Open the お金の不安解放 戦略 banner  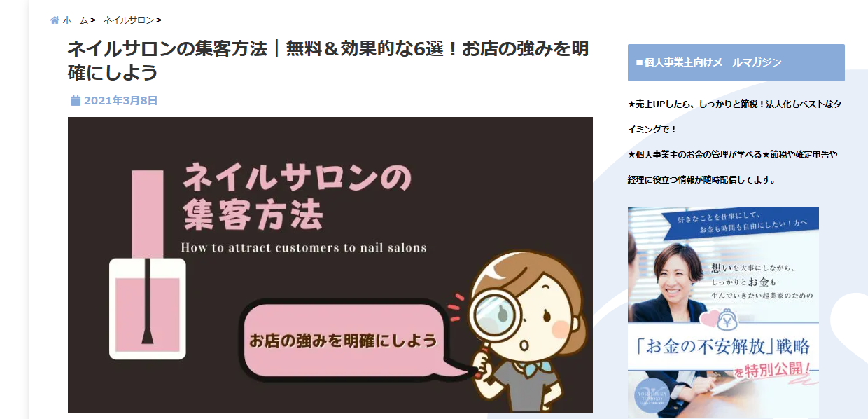[723, 312]
